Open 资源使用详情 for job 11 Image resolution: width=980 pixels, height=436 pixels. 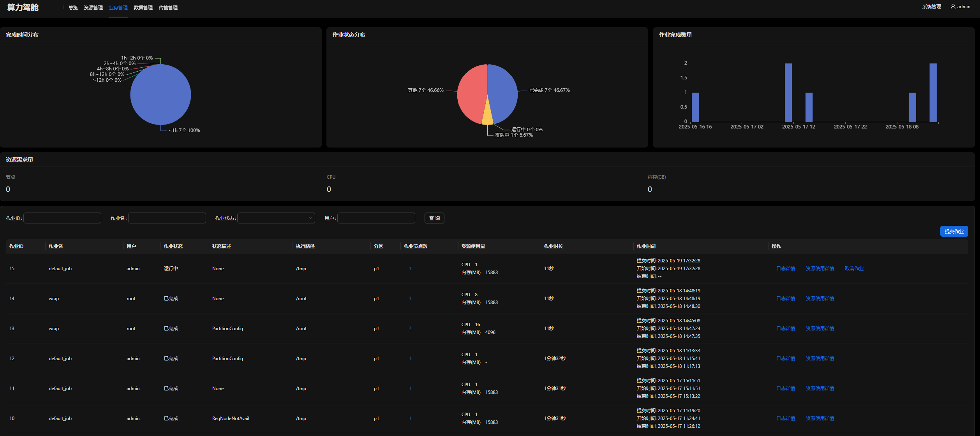[x=820, y=389]
